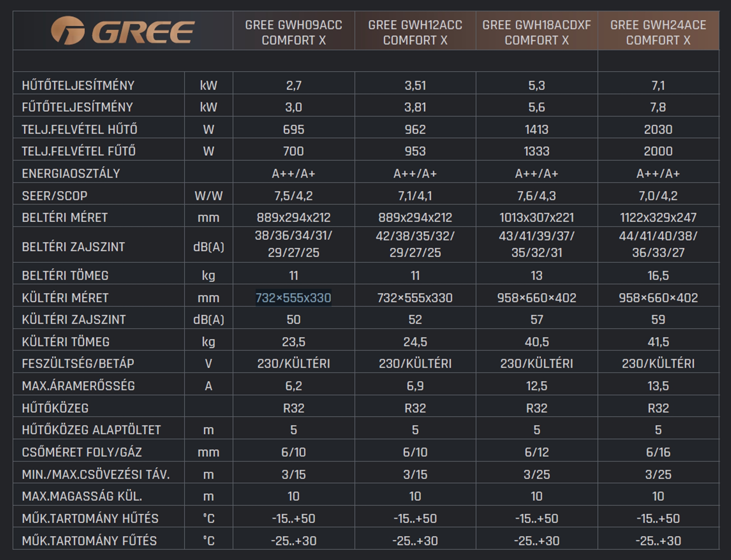Click the BELTÉRI ZAJSZINT row label
The image size is (731, 560).
pyautogui.click(x=73, y=247)
